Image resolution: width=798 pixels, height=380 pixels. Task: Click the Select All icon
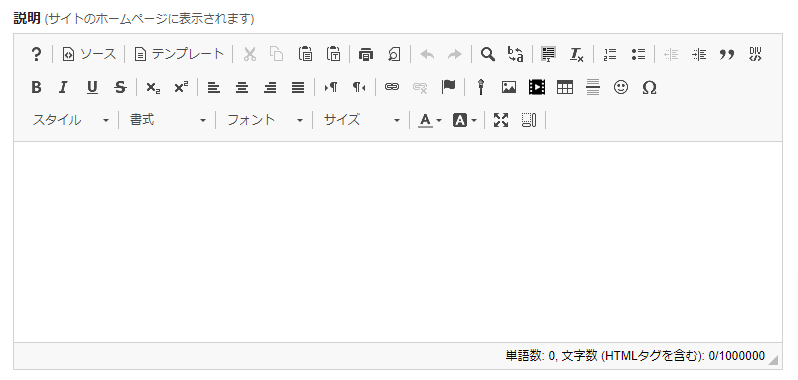pyautogui.click(x=548, y=54)
